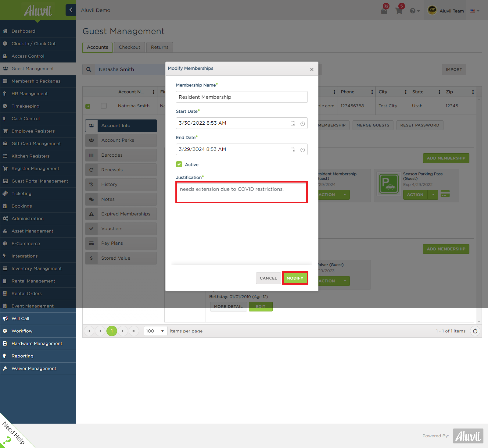Open the Aluvii Team user menu
Screen dimensions: 488x448
point(445,10)
